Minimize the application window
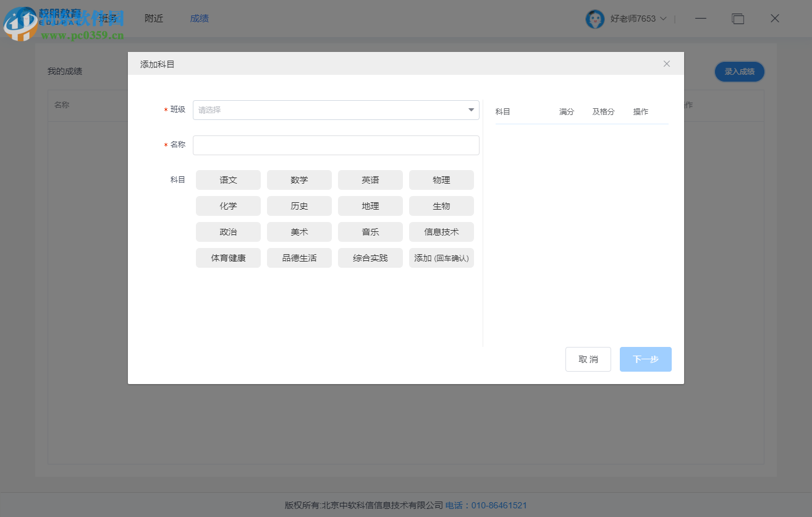This screenshot has height=517, width=812. pos(700,19)
